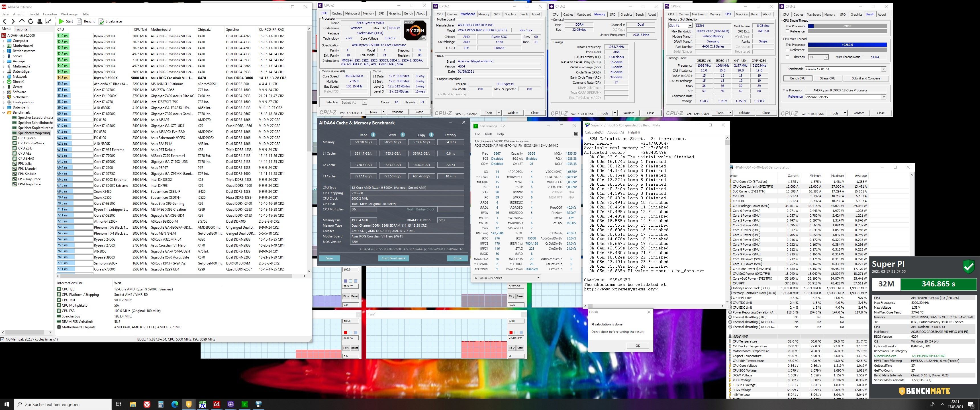The width and height of the screenshot is (980, 410).
Task: Open File Explorer from taskbar
Action: pos(133,404)
